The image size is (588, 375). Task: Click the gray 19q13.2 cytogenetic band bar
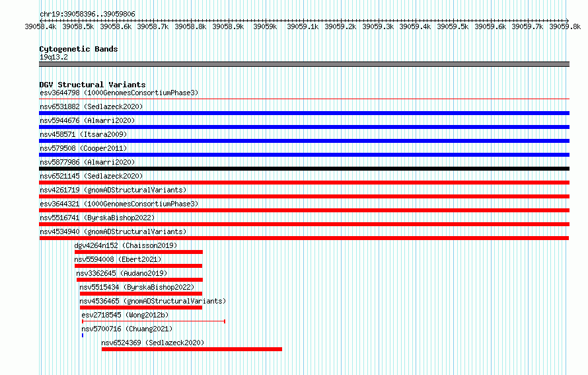304,64
